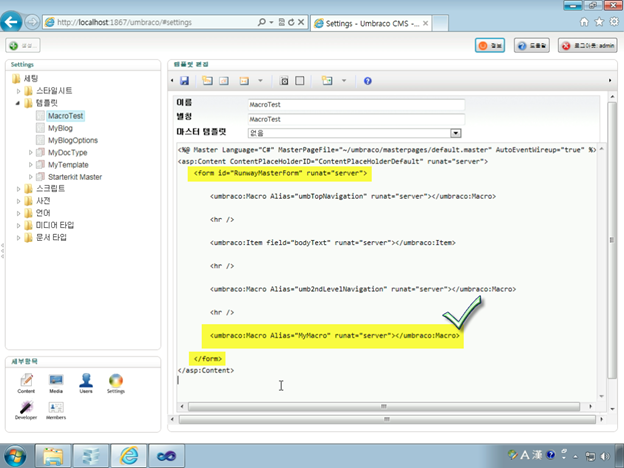Click the camera-like icon in template toolbar

(x=284, y=81)
